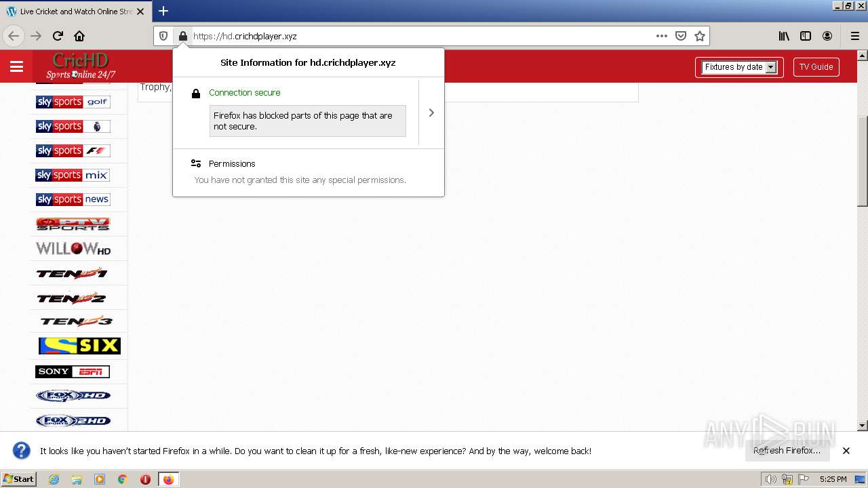Click the TV Guide button
The image size is (868, 488).
[816, 67]
